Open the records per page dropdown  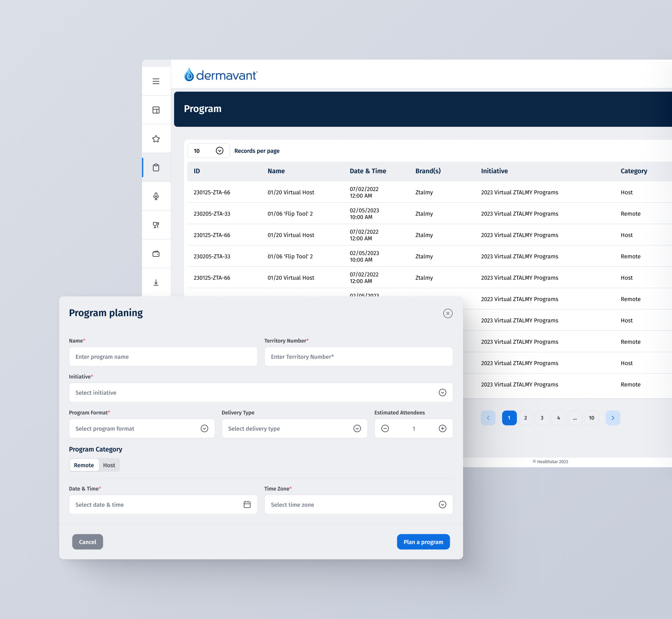(209, 151)
